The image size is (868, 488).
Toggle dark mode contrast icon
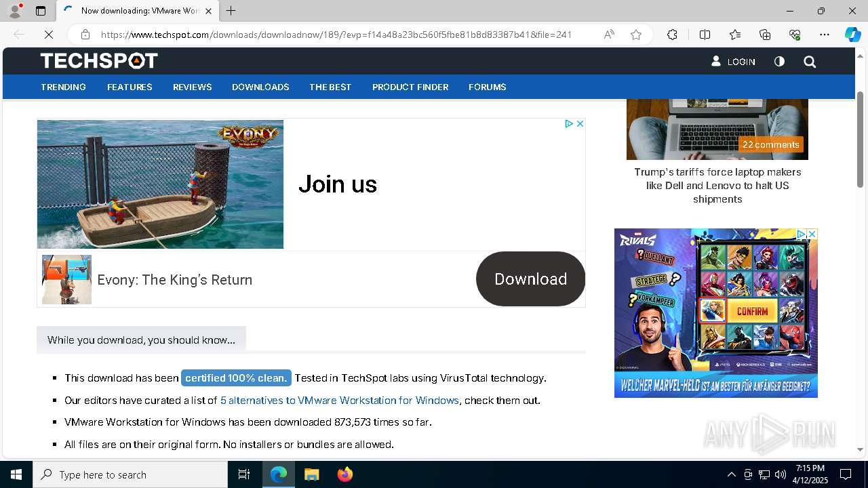pyautogui.click(x=779, y=62)
